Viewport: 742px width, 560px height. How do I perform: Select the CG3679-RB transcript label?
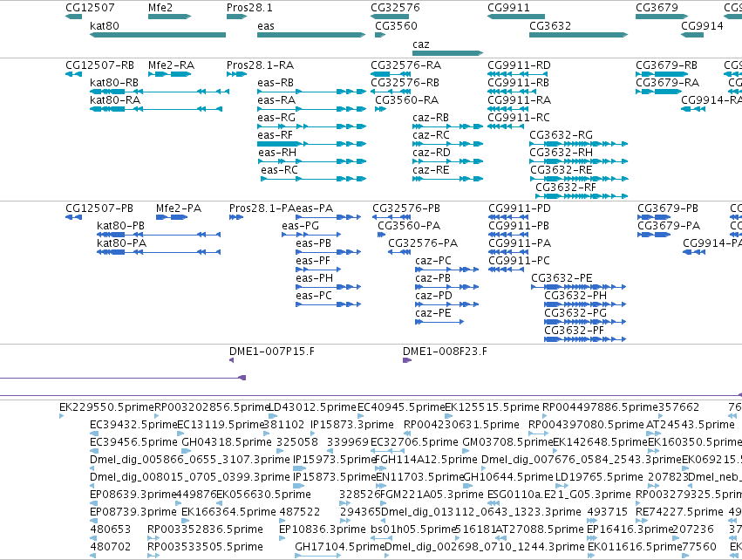point(667,65)
